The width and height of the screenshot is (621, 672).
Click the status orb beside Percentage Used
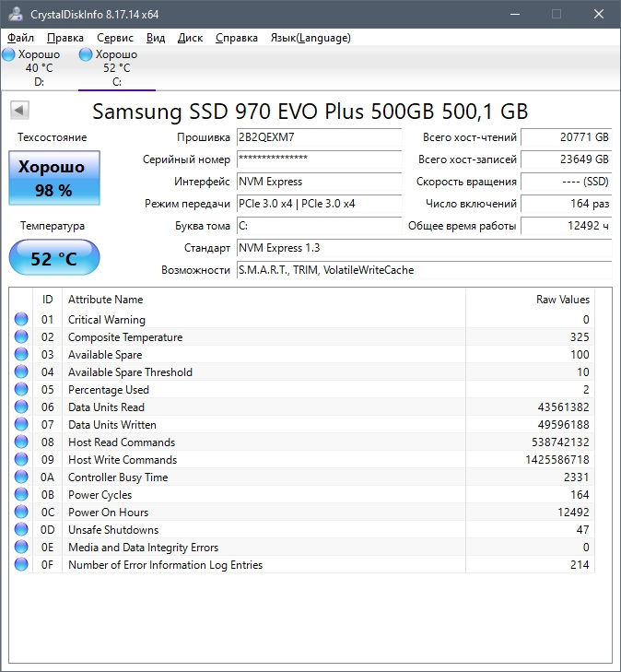pos(21,390)
